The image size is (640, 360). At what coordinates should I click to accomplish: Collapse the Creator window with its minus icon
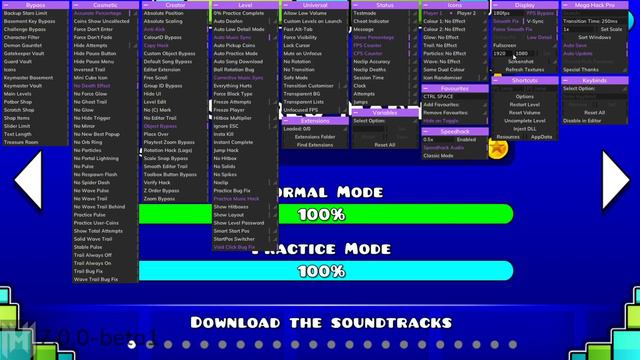tap(146, 5)
